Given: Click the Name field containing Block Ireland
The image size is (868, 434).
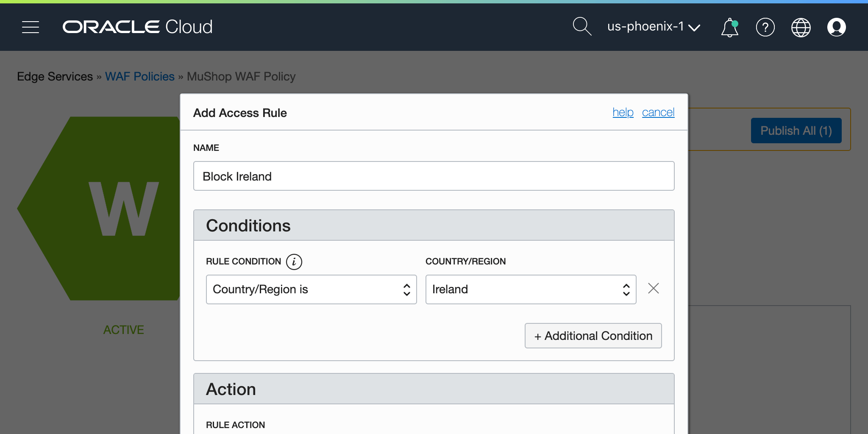Looking at the screenshot, I should [x=434, y=176].
